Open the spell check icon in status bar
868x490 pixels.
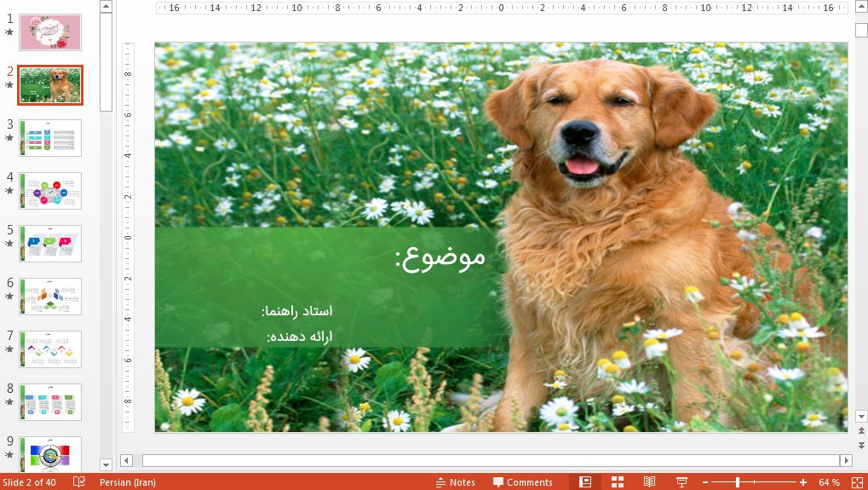[x=79, y=482]
